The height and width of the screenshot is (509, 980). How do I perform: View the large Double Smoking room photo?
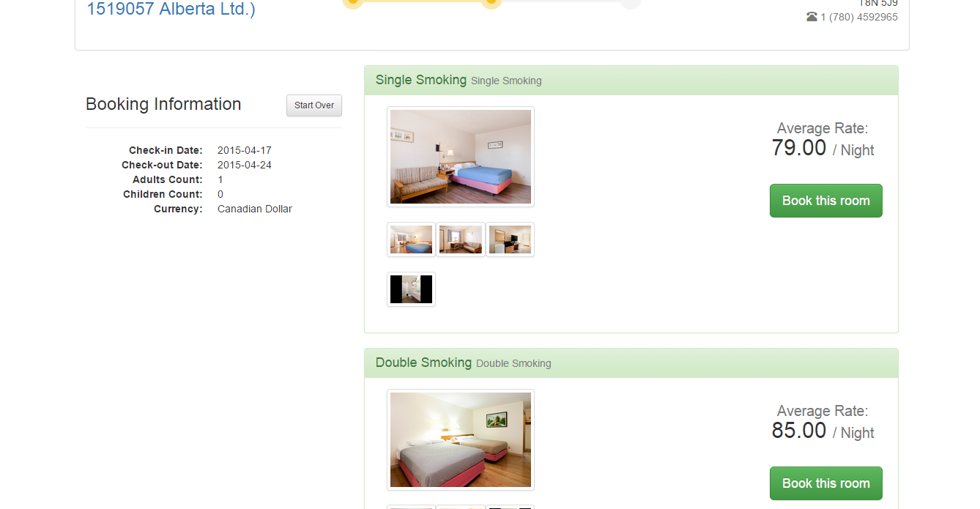pos(461,439)
